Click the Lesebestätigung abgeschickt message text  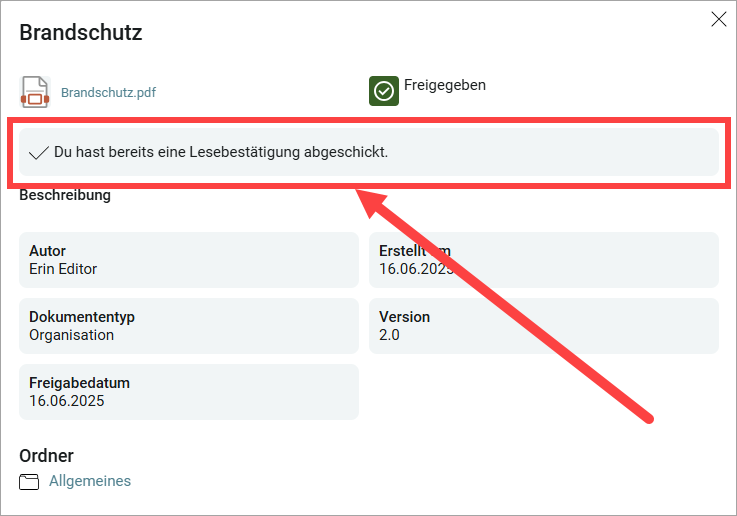tap(221, 152)
